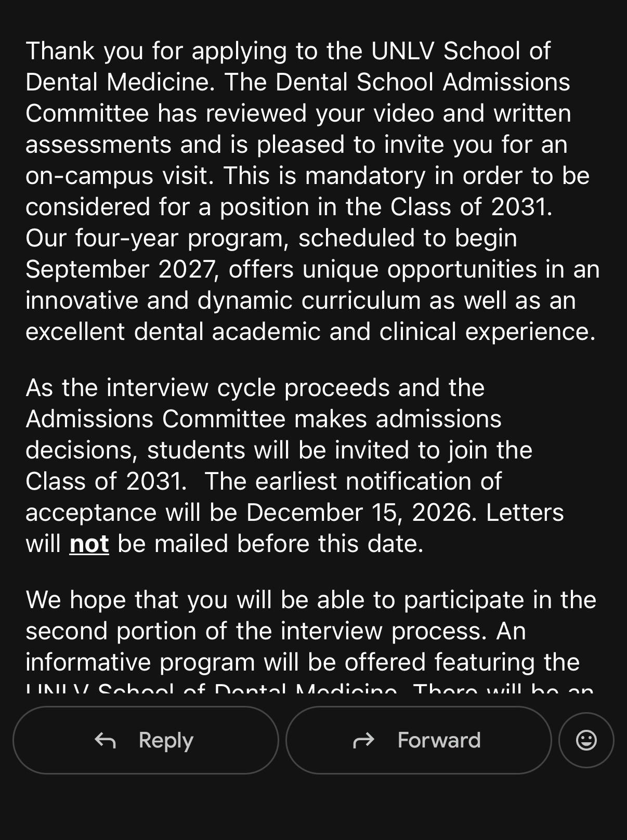This screenshot has height=840, width=627.
Task: Select the date "December 15, 2026"
Action: [358, 513]
